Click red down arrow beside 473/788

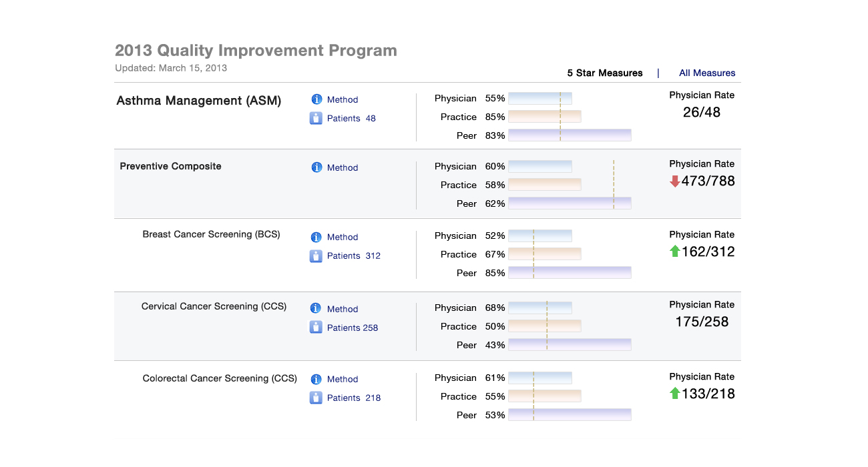point(674,181)
